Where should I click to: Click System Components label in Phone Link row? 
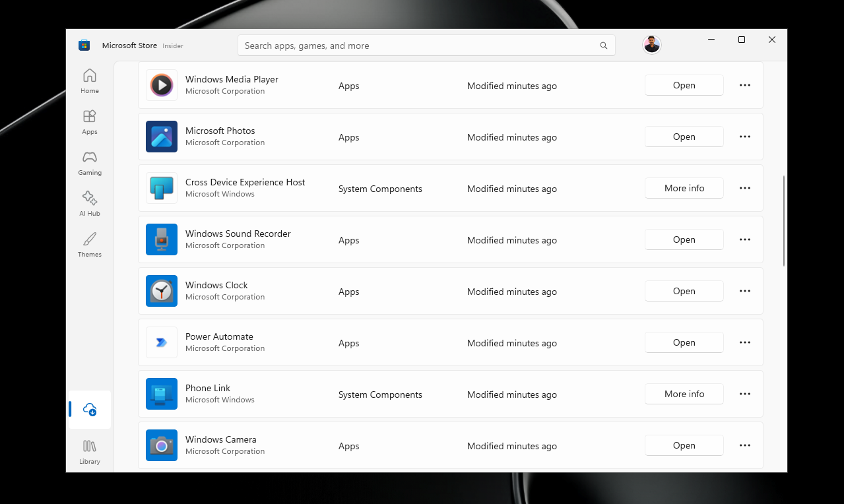[x=380, y=394]
